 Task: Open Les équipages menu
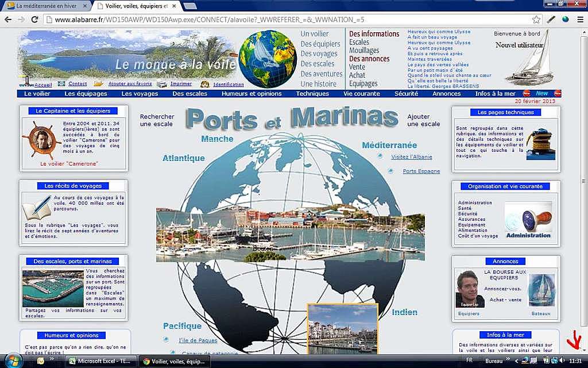(86, 94)
